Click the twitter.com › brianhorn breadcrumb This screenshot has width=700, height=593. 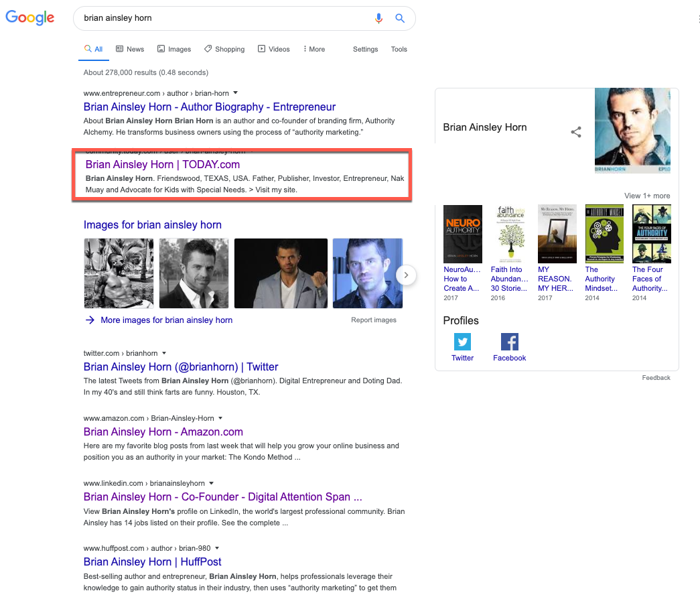[x=121, y=353]
